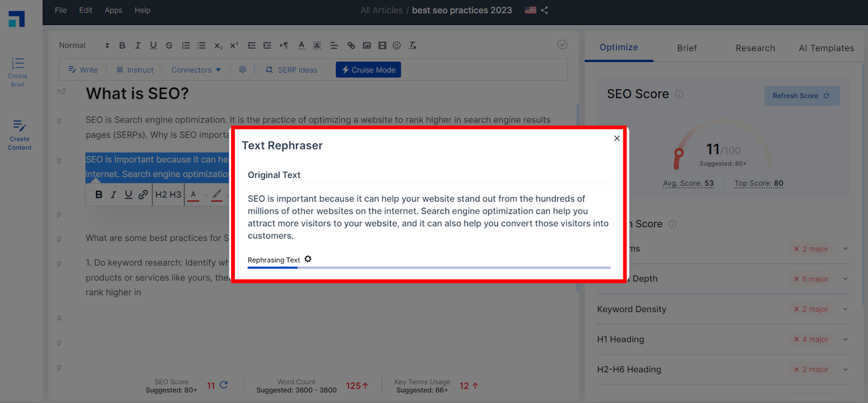Close the Text Rephraser dialog
Viewport: 868px width, 403px height.
617,138
